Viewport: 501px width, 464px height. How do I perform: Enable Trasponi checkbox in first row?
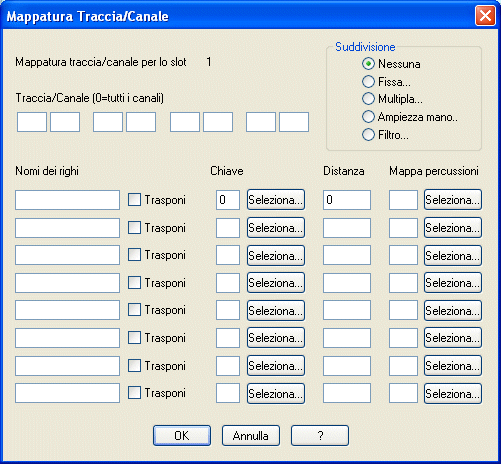point(134,200)
